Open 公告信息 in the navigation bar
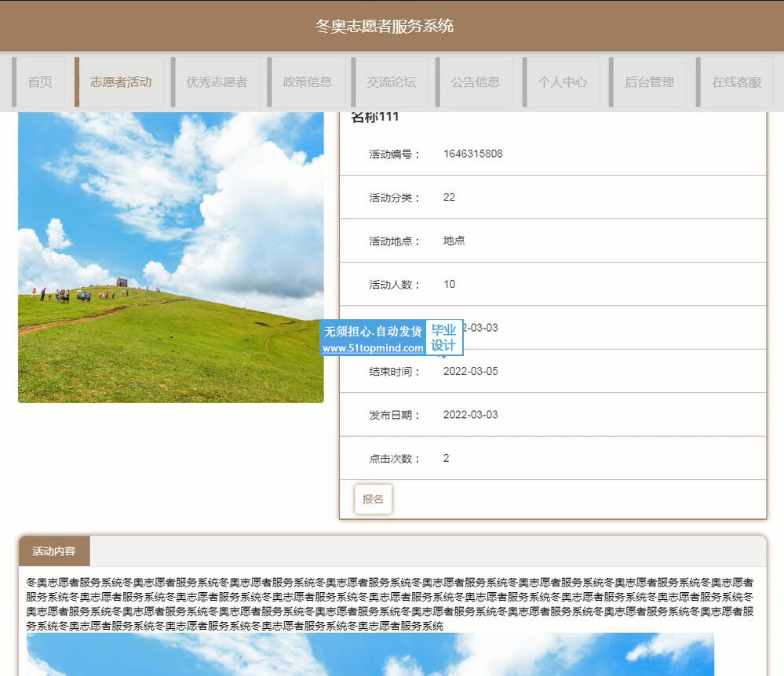Screen dimensions: 784x676 click(x=475, y=82)
